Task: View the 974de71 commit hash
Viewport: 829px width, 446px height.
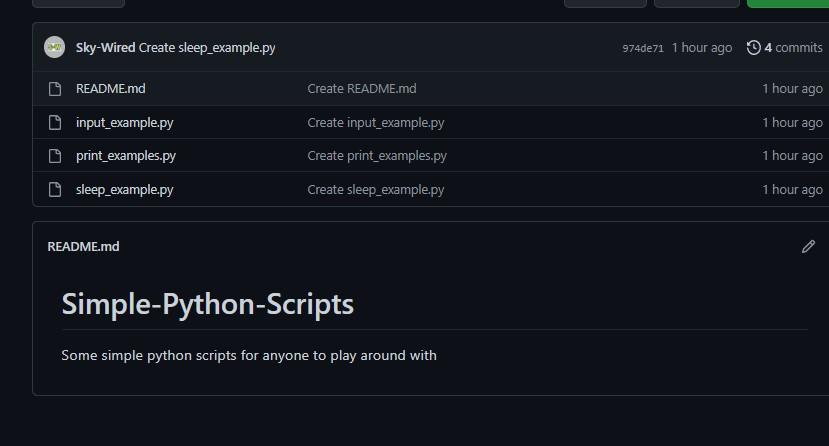Action: 642,48
